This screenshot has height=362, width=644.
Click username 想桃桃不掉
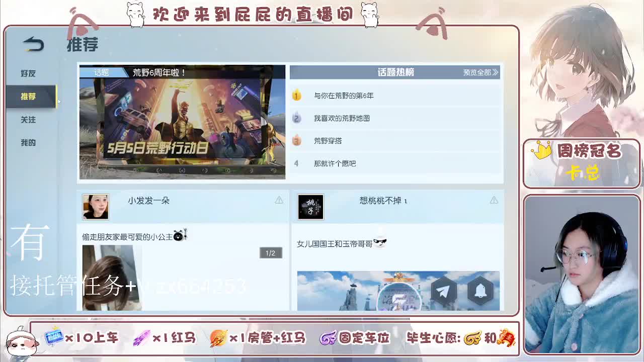coord(383,201)
